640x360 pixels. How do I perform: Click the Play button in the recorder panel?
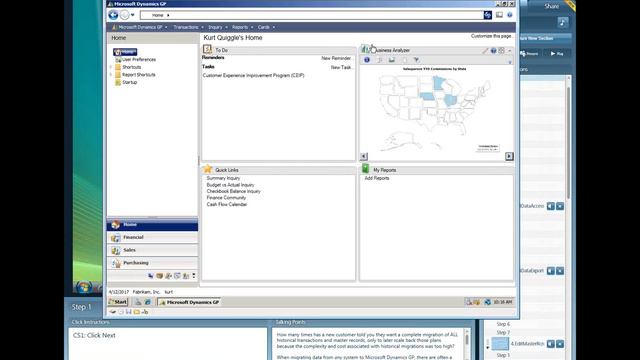[557, 53]
